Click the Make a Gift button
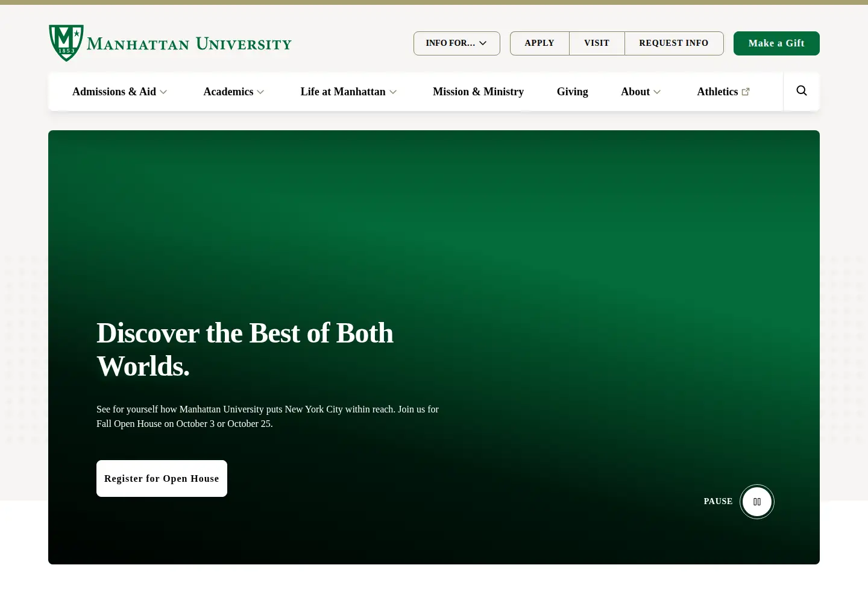This screenshot has height=603, width=868. (776, 43)
